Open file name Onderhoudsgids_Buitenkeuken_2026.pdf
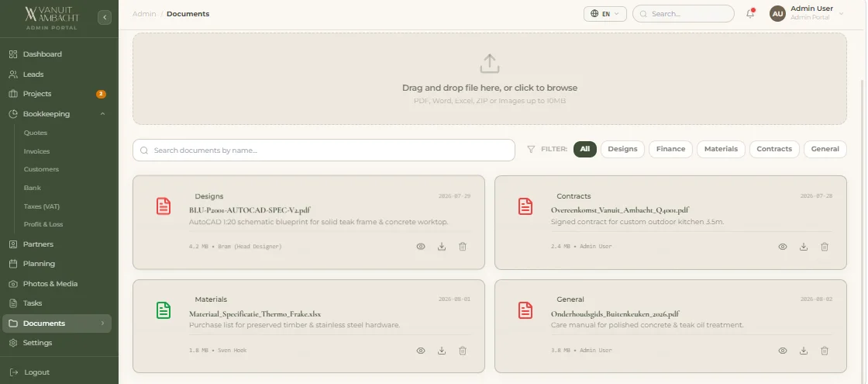Screen dimensions: 868x384 [615, 313]
